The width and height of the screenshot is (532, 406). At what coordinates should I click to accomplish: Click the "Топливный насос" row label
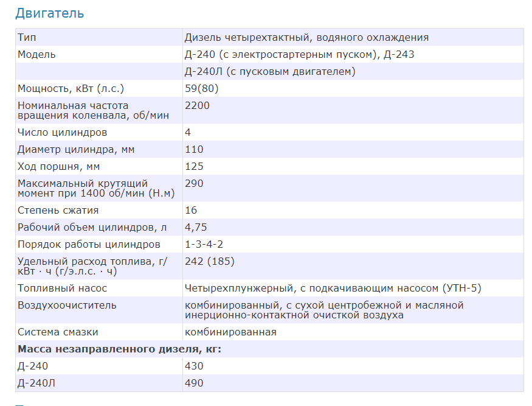(x=62, y=288)
